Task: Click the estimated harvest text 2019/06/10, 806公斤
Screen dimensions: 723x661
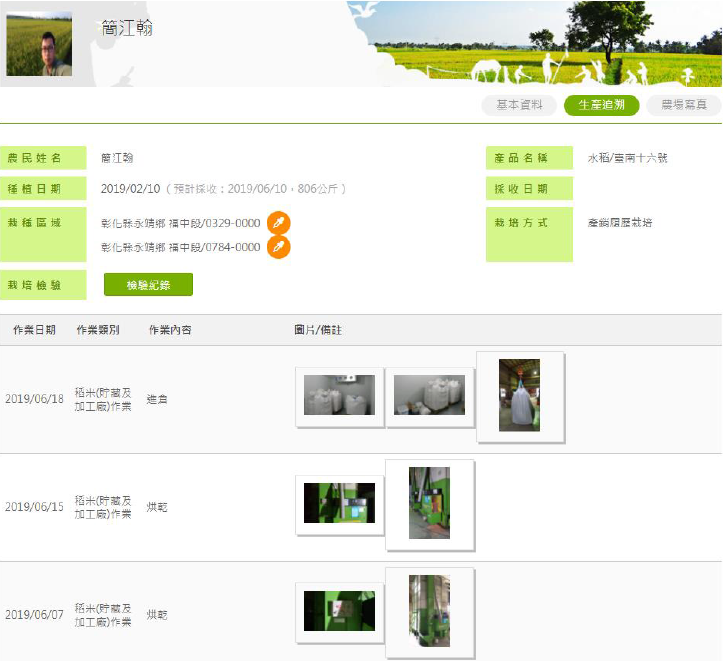Action: (x=256, y=189)
